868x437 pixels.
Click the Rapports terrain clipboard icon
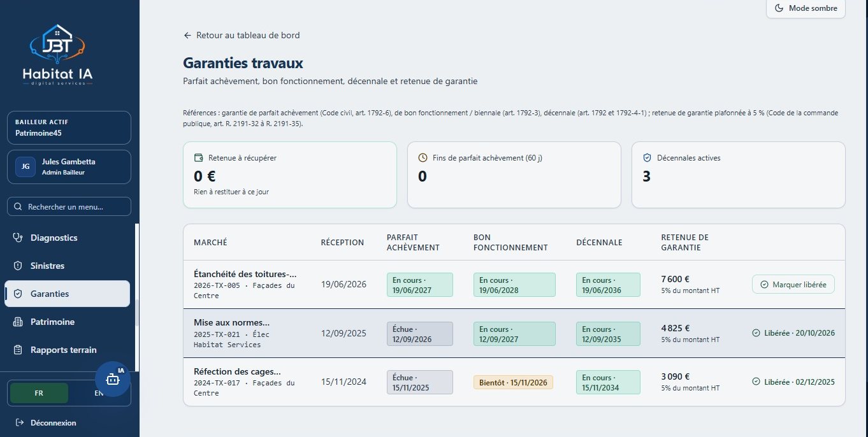coord(18,350)
